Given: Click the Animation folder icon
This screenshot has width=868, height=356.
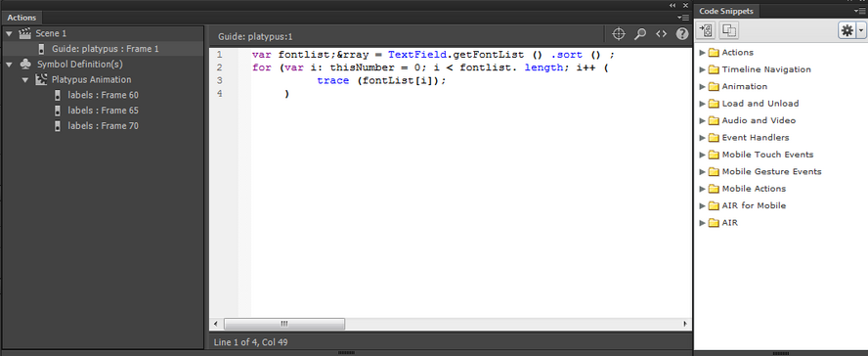Looking at the screenshot, I should pyautogui.click(x=714, y=87).
